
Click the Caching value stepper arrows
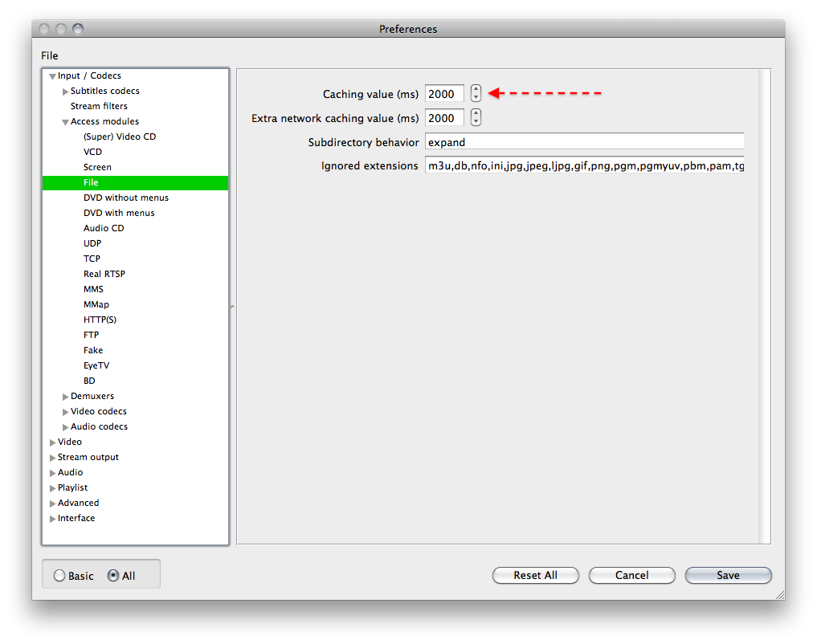tap(476, 94)
